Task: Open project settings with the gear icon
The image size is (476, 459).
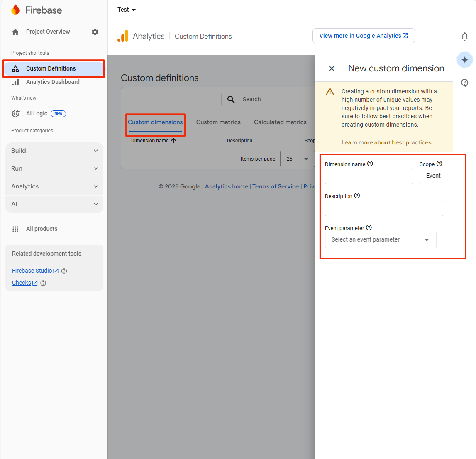Action: (x=95, y=32)
